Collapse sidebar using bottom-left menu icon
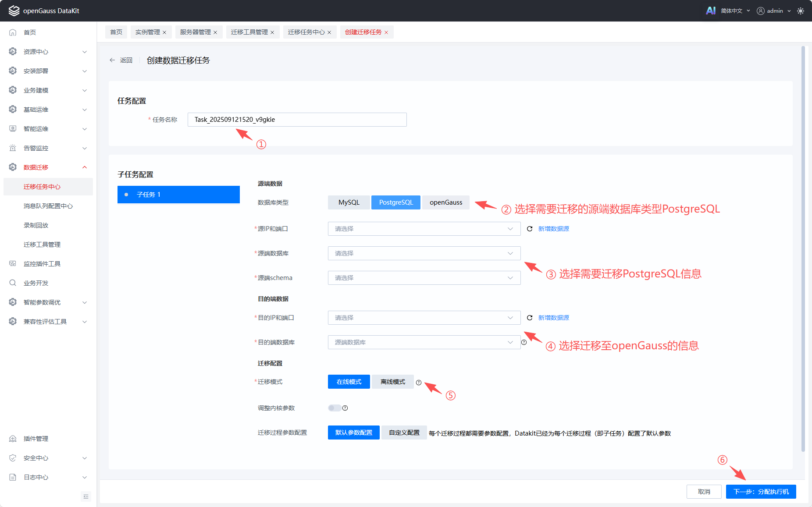This screenshot has height=507, width=812. (x=86, y=496)
